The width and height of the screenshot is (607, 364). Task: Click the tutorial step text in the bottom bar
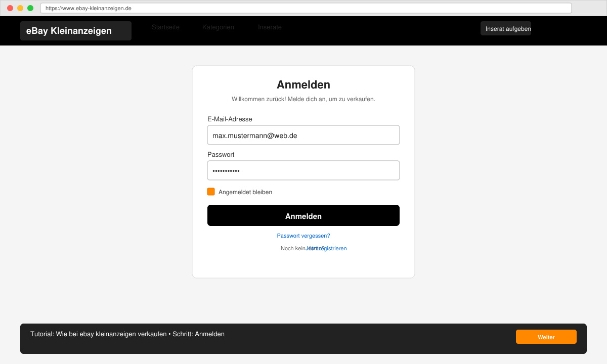pyautogui.click(x=127, y=334)
